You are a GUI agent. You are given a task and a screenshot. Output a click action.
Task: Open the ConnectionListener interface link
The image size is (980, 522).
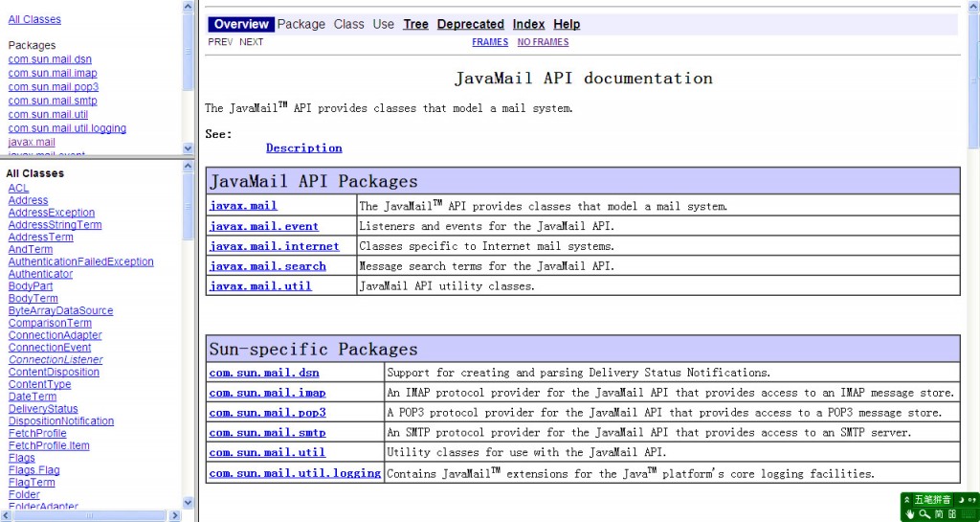[56, 359]
